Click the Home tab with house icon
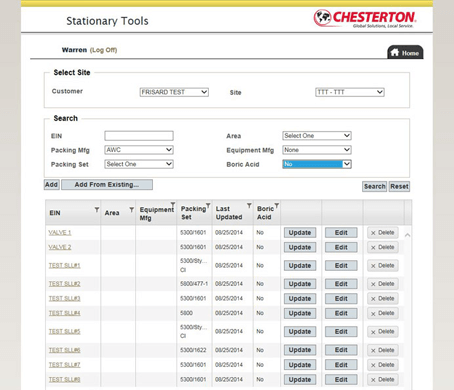 405,52
